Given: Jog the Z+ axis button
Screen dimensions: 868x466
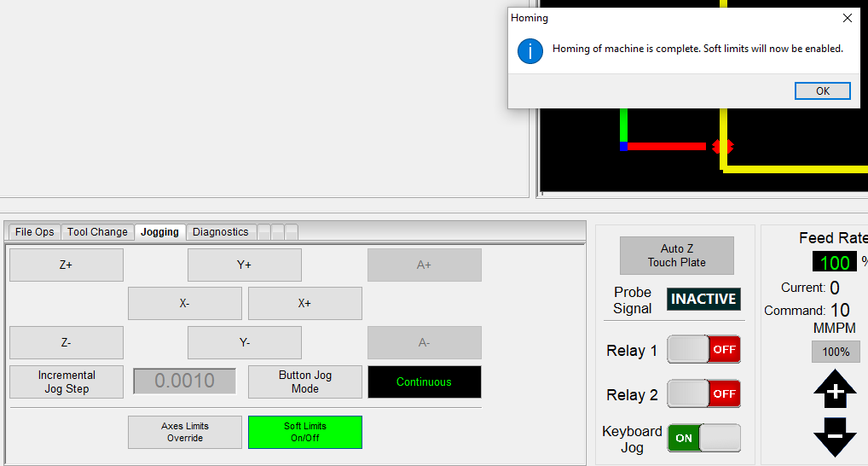Looking at the screenshot, I should coord(67,265).
